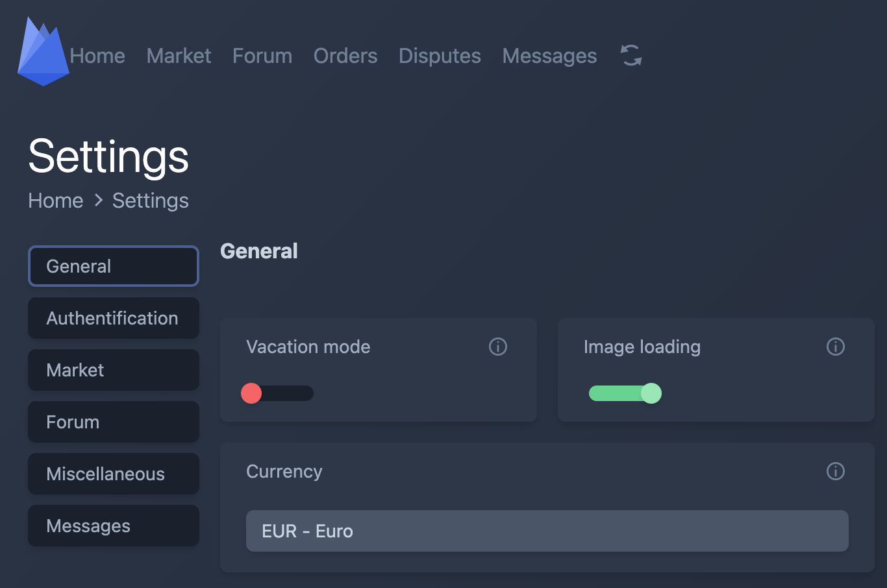
Task: Enable the Vacation mode toggle
Action: click(277, 393)
